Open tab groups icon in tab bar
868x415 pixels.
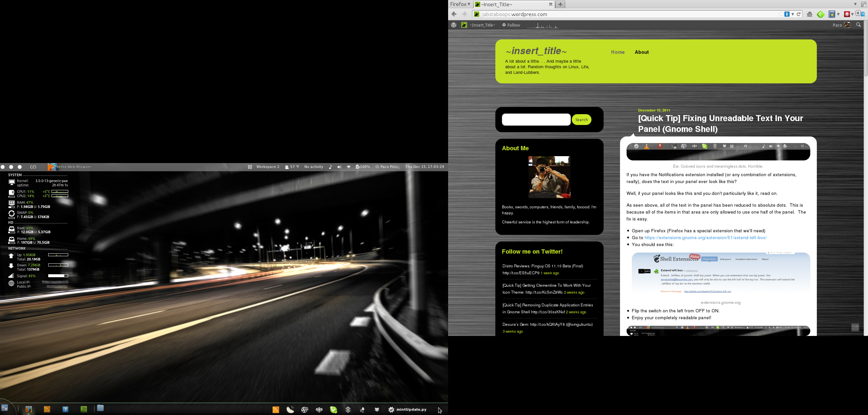click(x=863, y=4)
